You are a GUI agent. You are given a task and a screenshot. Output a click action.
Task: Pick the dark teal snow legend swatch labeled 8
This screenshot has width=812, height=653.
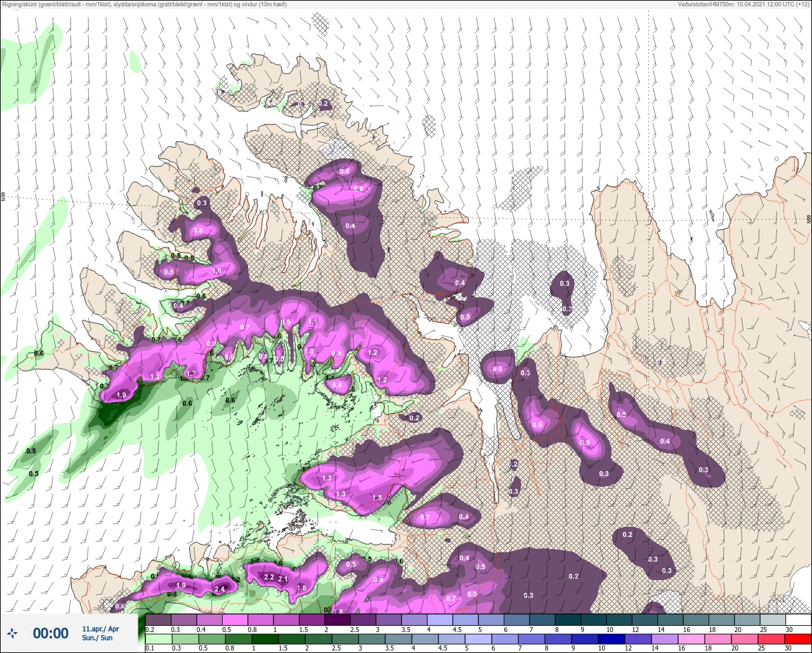click(568, 619)
